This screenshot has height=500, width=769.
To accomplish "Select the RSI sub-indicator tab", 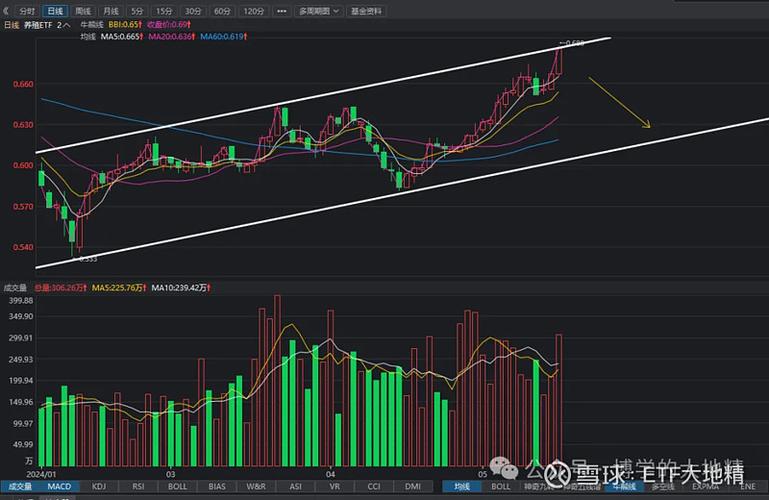I will click(138, 486).
